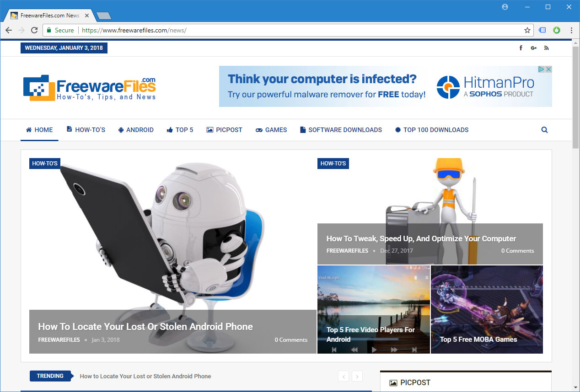Screen dimensions: 580x392
Task: Select TOP 100 DOWNLOADS in nav bar
Action: 431,130
